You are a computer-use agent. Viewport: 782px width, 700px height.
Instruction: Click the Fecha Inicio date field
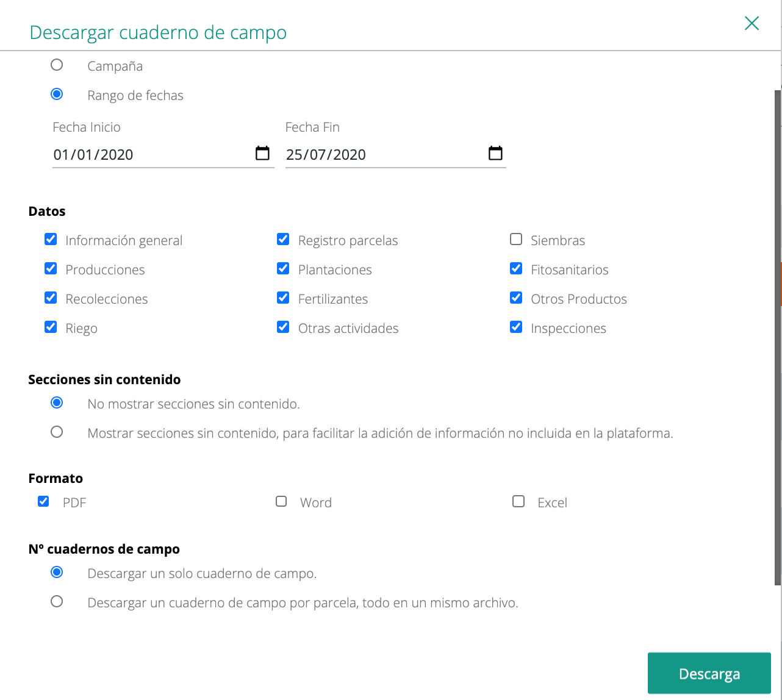(152, 154)
